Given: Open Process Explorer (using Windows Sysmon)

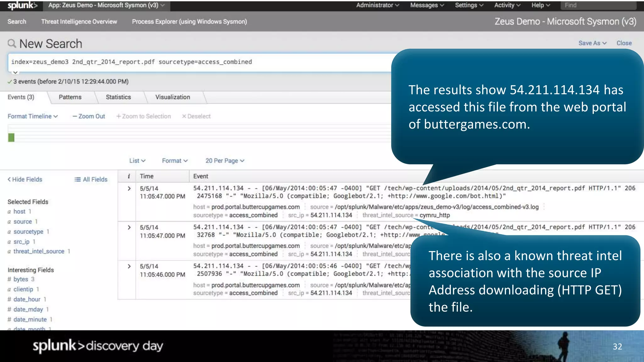Looking at the screenshot, I should pos(189,22).
